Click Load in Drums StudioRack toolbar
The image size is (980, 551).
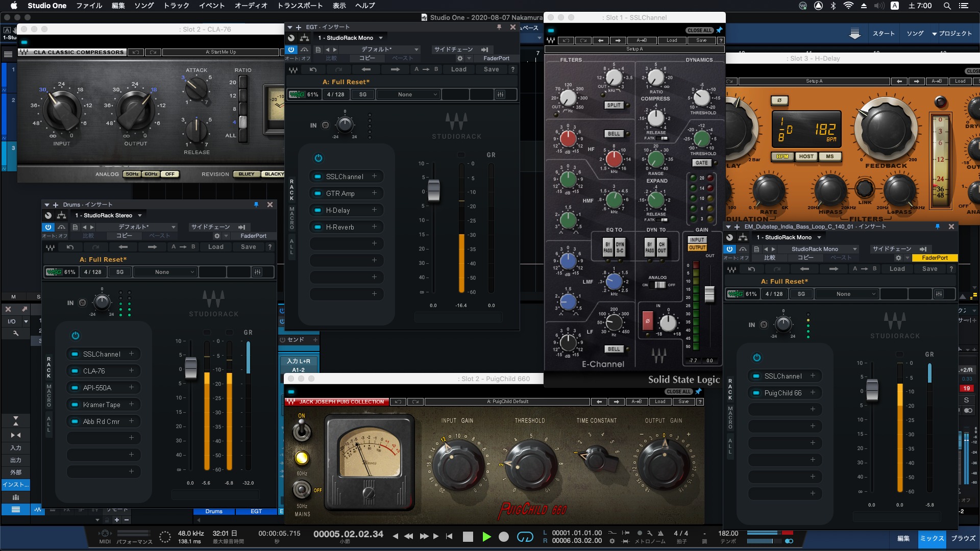216,247
